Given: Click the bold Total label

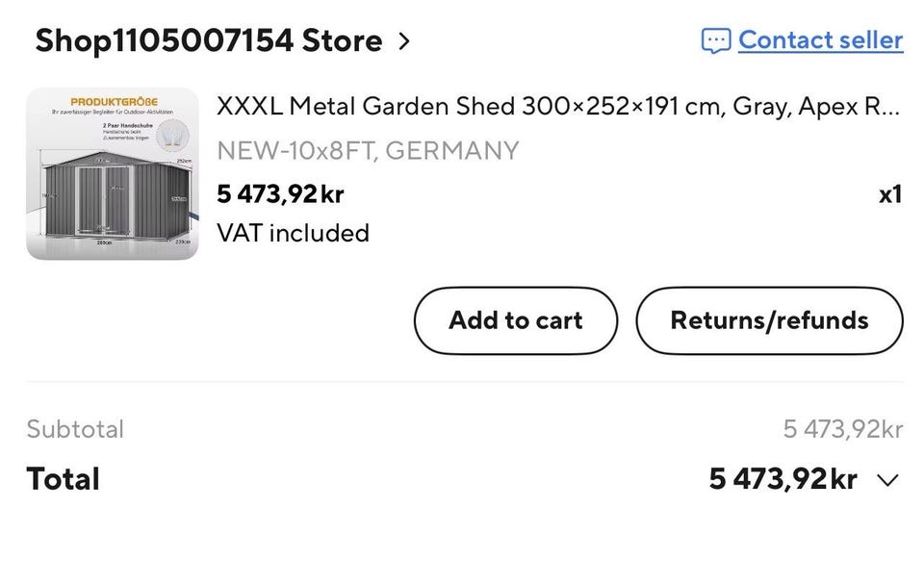Looking at the screenshot, I should pyautogui.click(x=64, y=478).
